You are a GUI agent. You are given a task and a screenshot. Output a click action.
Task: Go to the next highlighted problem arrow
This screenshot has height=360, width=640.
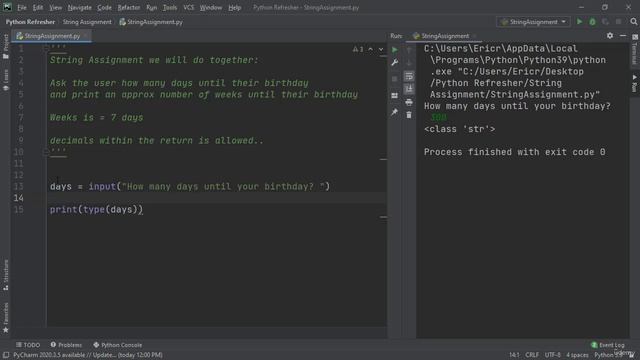pos(381,49)
